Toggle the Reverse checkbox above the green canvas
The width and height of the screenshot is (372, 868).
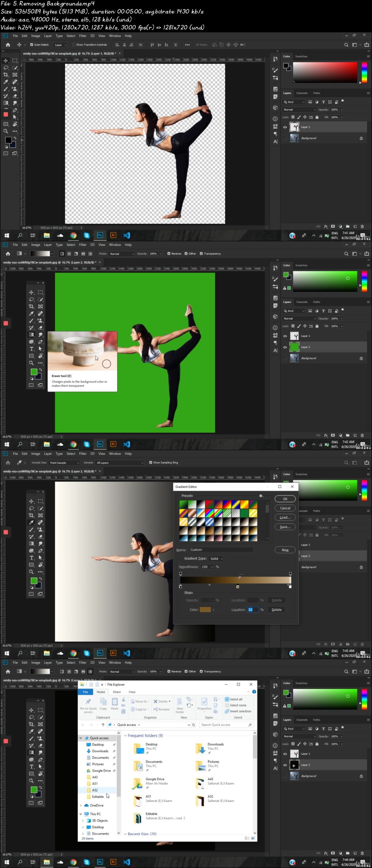coord(169,254)
